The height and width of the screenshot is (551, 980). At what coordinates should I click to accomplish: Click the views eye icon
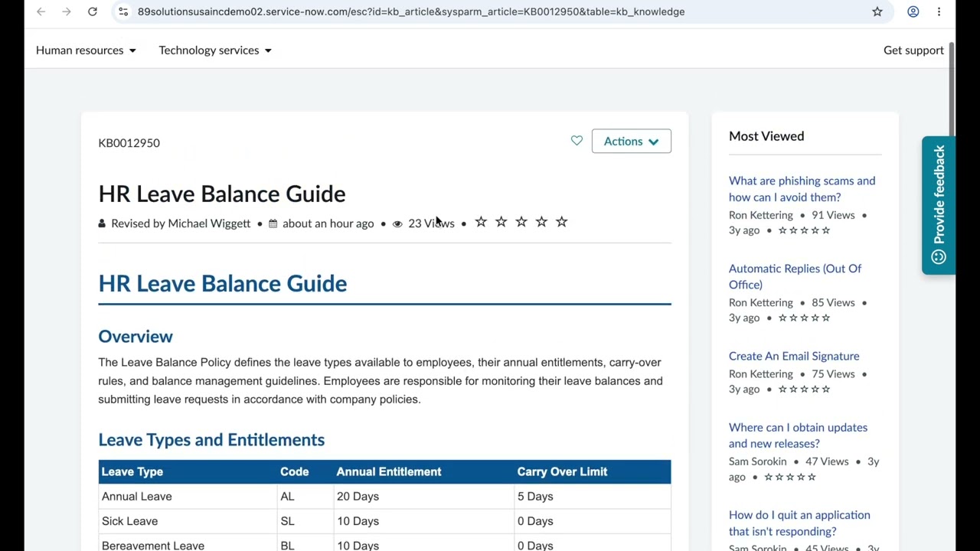397,223
